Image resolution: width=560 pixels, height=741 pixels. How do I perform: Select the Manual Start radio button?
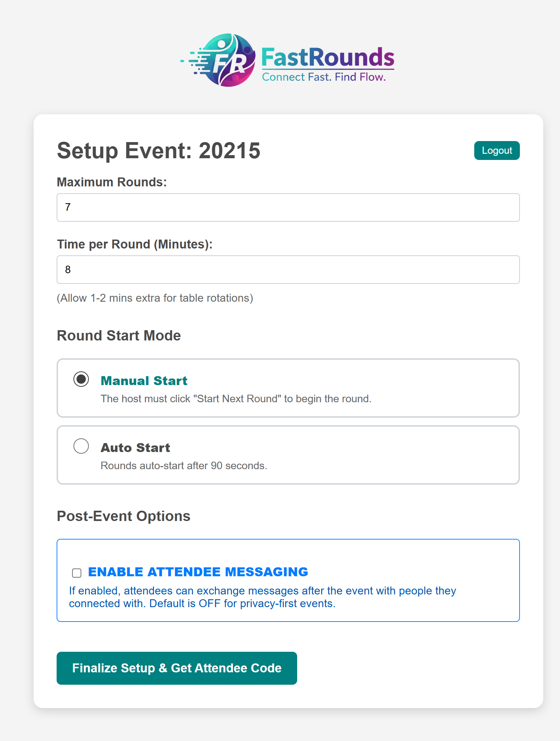pyautogui.click(x=81, y=379)
